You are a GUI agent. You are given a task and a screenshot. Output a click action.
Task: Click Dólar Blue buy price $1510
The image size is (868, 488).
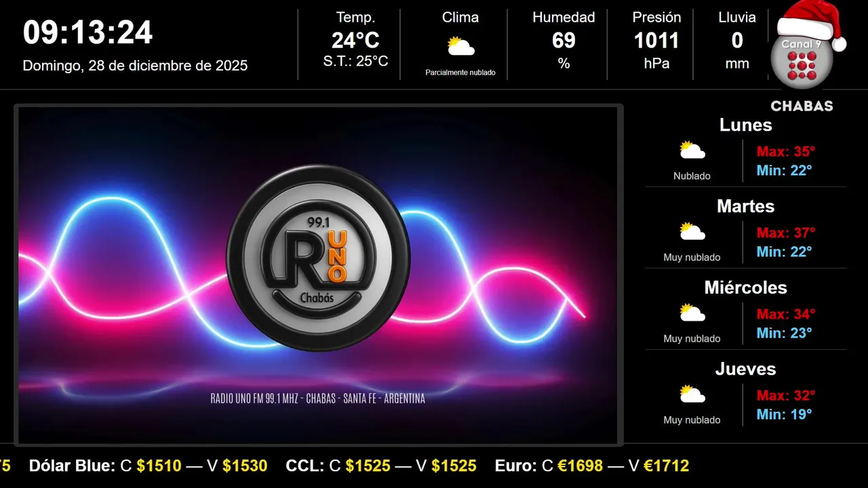click(x=159, y=466)
